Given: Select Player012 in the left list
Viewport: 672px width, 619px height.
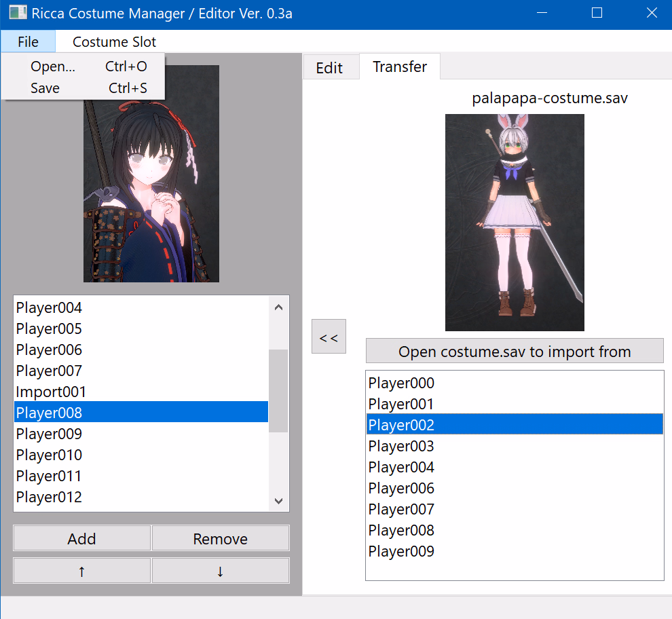Looking at the screenshot, I should [x=49, y=497].
